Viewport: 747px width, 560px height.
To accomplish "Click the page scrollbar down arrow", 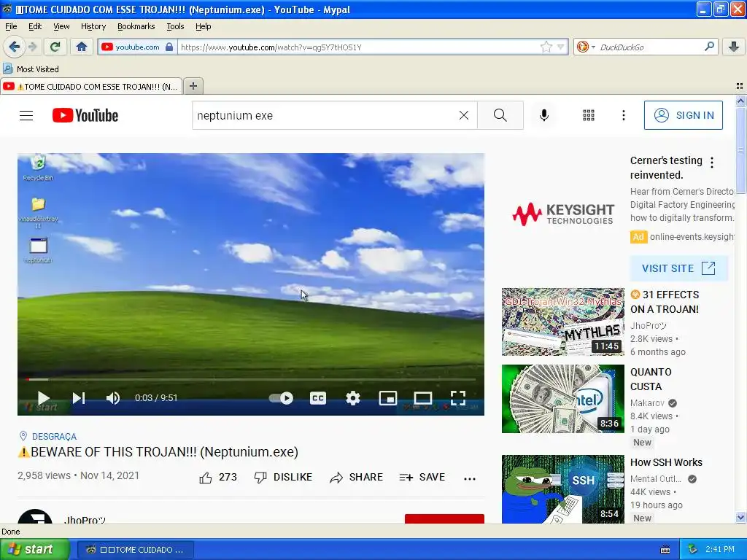I will [x=740, y=518].
